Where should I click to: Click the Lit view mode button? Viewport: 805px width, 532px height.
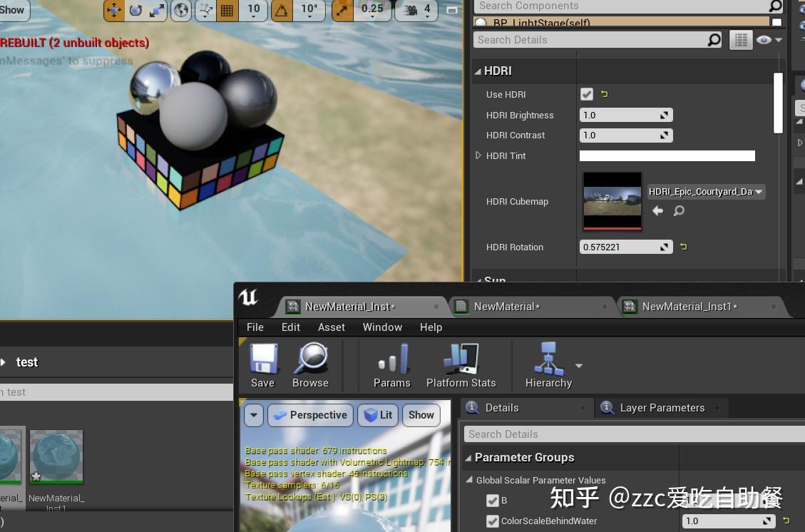[x=378, y=415]
